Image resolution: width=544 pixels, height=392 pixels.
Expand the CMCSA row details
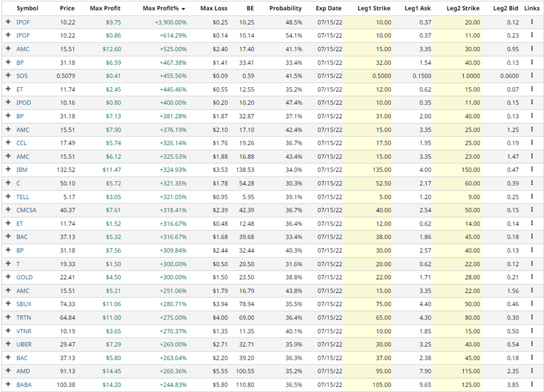pyautogui.click(x=8, y=210)
